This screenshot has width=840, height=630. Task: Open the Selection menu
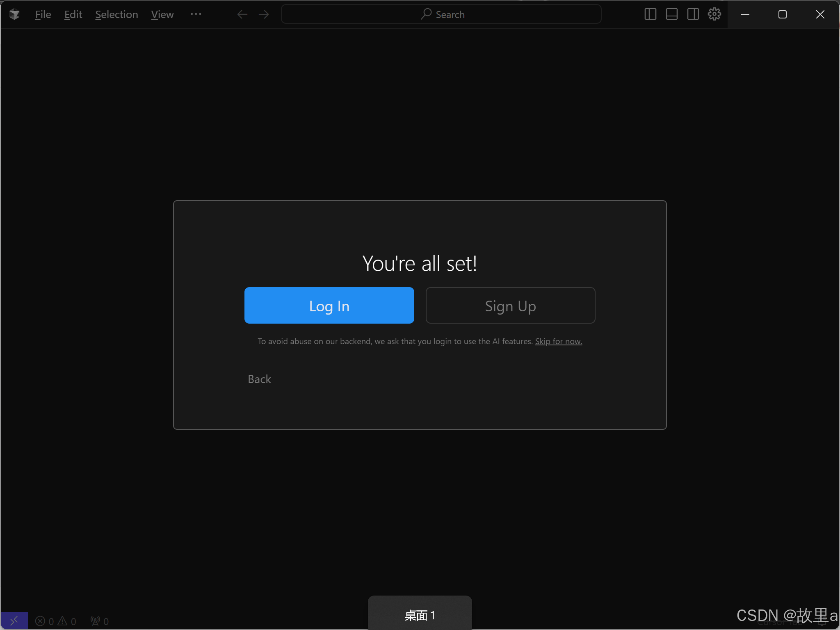click(x=116, y=14)
